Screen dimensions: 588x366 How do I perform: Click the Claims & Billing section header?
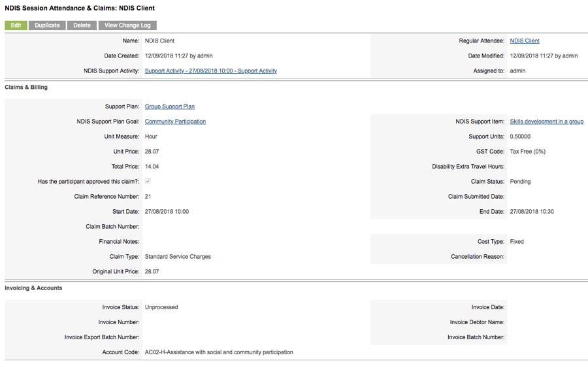point(26,88)
